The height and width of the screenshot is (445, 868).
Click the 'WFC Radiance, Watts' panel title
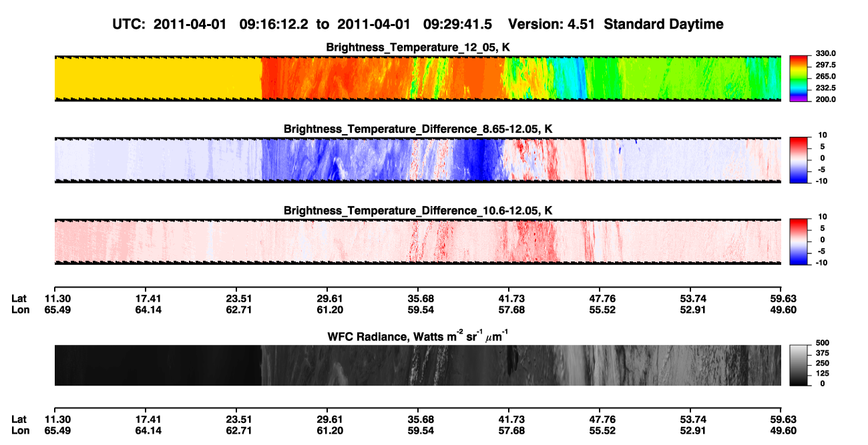coord(417,336)
